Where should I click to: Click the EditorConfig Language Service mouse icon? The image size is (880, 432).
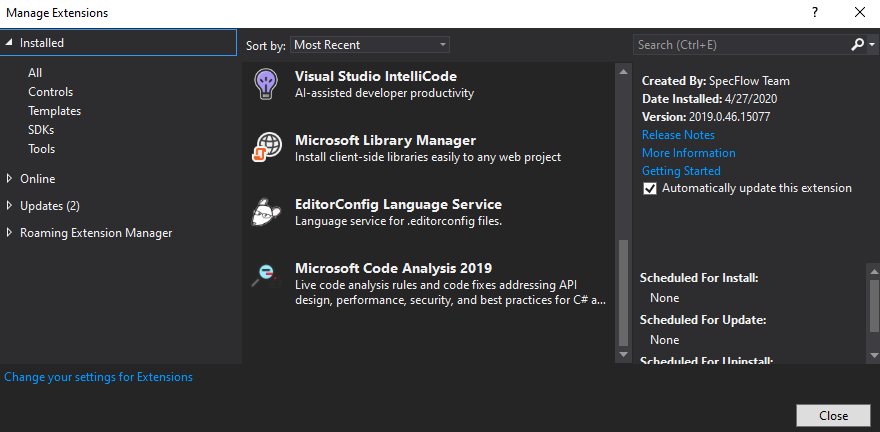(x=267, y=212)
